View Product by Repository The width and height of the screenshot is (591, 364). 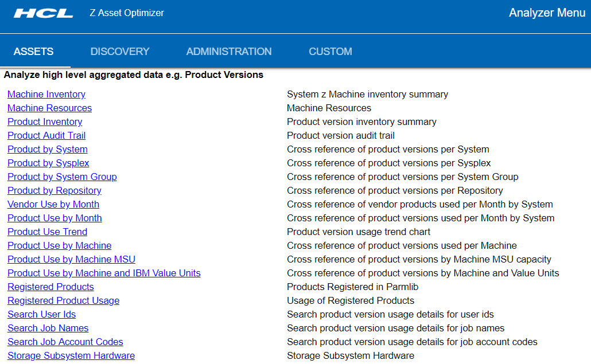(54, 190)
